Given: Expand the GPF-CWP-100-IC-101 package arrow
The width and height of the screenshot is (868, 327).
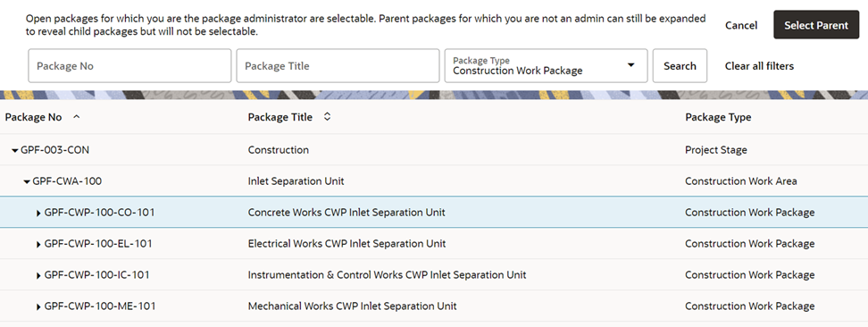Looking at the screenshot, I should pos(38,275).
